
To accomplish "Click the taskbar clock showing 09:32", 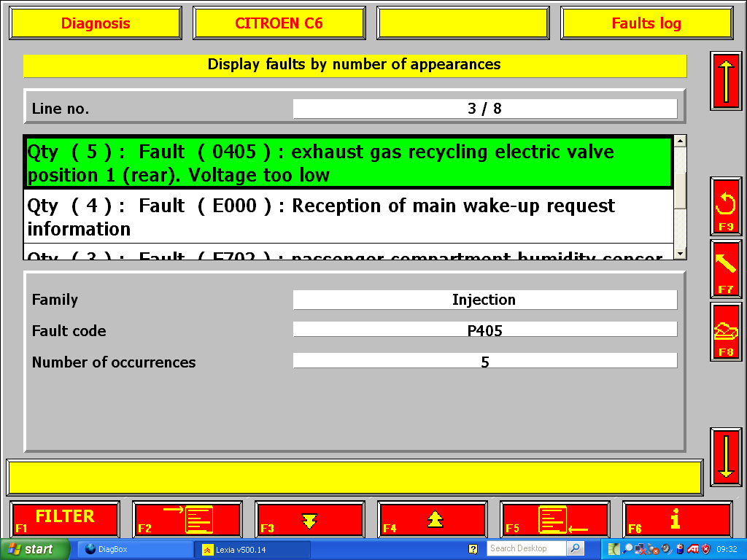I will 727,549.
